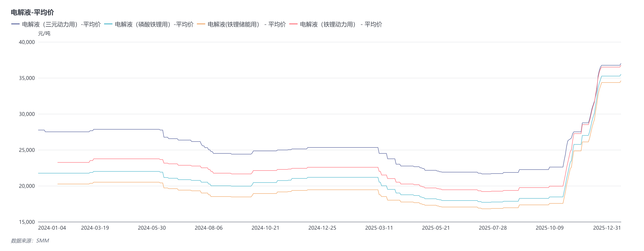The width and height of the screenshot is (644, 251).
Task: Toggle the 电解液（铁锂动力用）legend series
Action: 341,24
